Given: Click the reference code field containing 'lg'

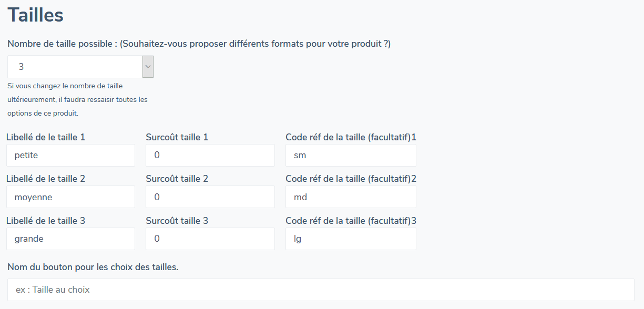Looking at the screenshot, I should [350, 238].
